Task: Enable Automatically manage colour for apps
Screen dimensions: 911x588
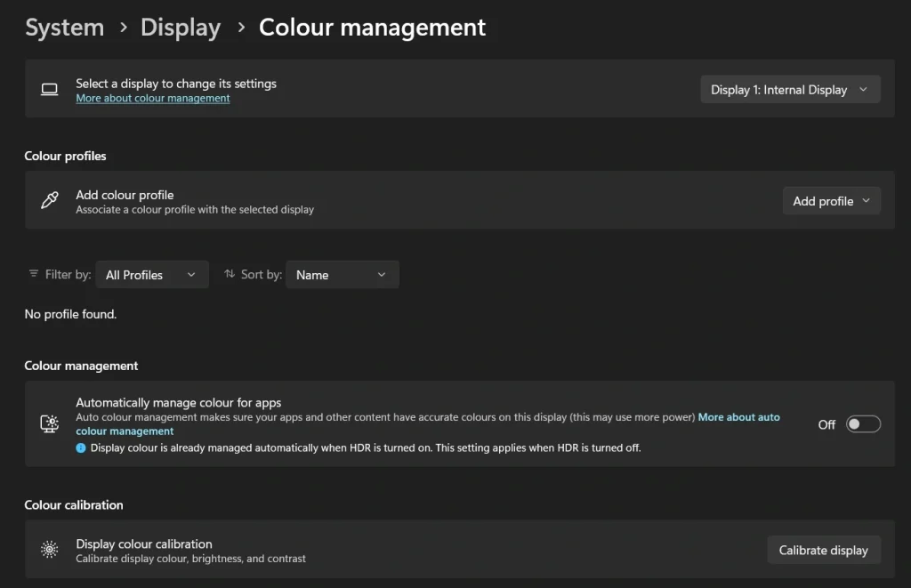Action: 862,424
